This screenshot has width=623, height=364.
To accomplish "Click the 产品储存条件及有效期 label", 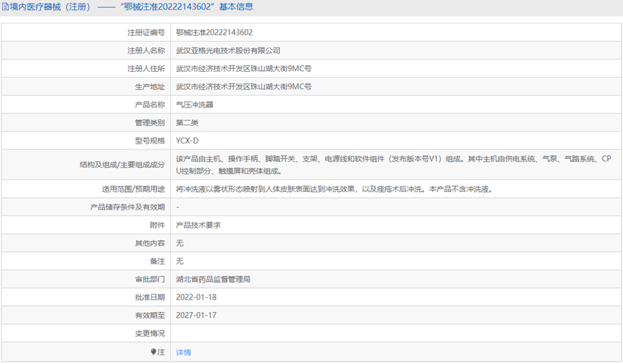I will tap(128, 207).
